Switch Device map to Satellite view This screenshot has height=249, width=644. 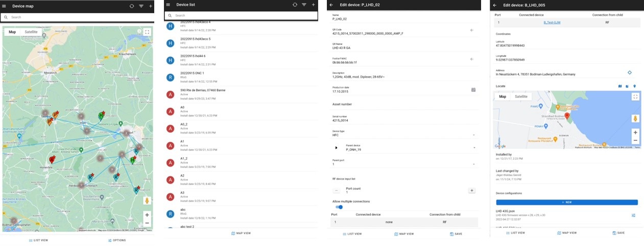[x=31, y=32]
